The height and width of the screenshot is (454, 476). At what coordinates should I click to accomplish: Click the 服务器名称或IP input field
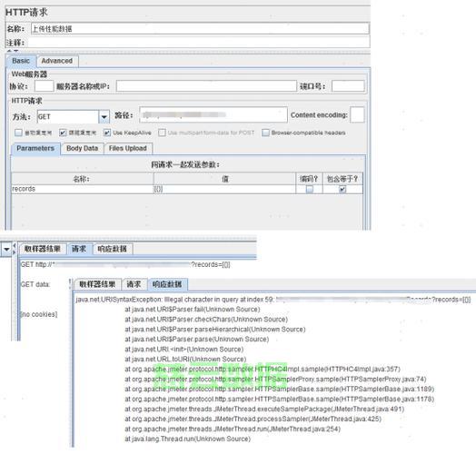(206, 86)
